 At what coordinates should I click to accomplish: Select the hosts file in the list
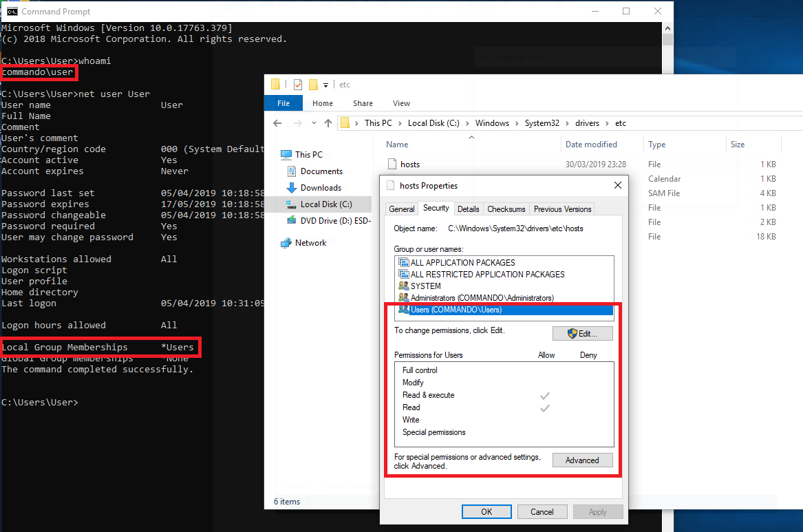[409, 164]
